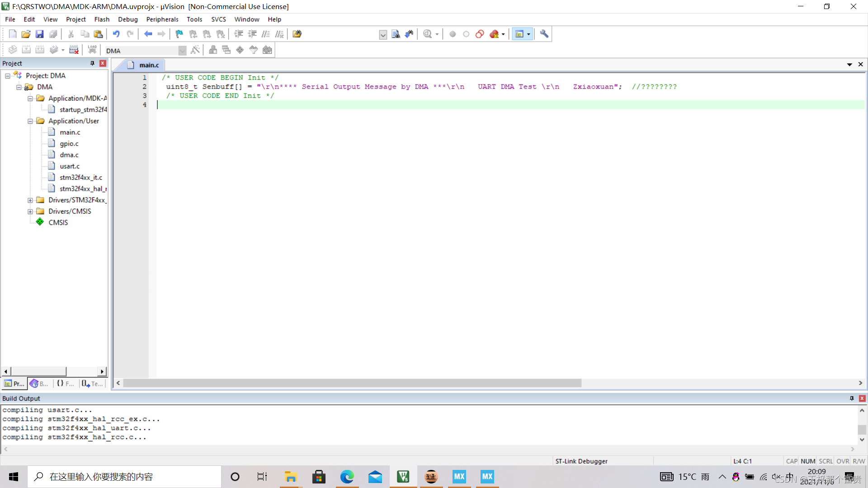
Task: Switch to the Books tab in the project pane
Action: click(x=39, y=384)
